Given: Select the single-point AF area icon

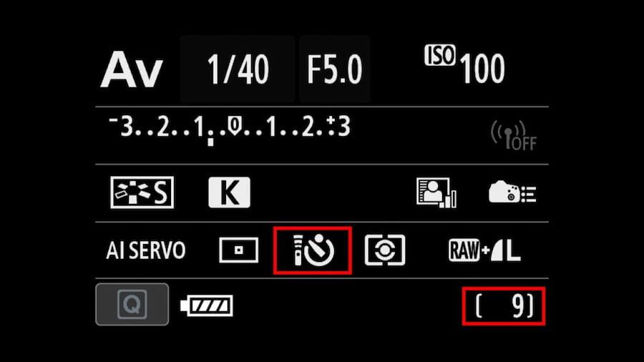Looking at the screenshot, I should point(238,250).
